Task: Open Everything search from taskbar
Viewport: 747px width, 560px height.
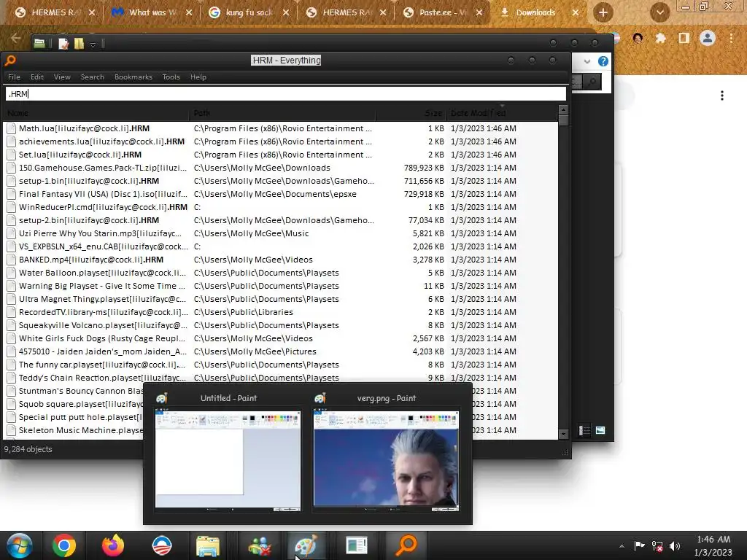Action: (406, 545)
